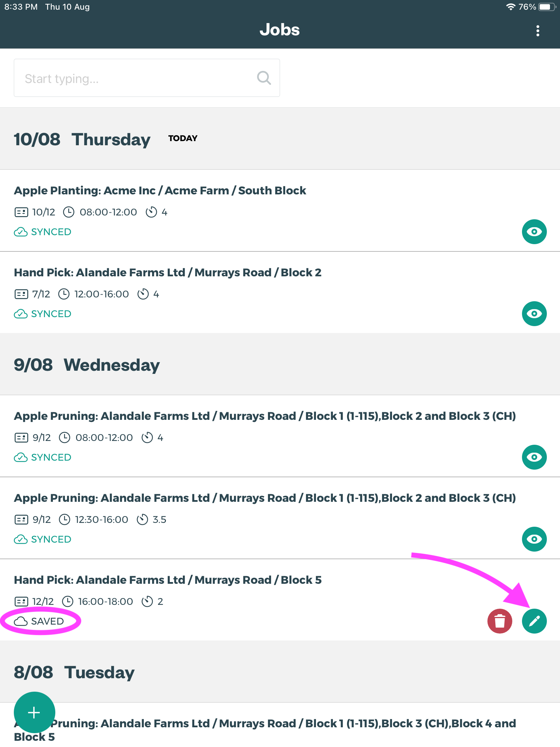
Task: Tap the 8/08 Tuesday date header
Action: tap(74, 672)
